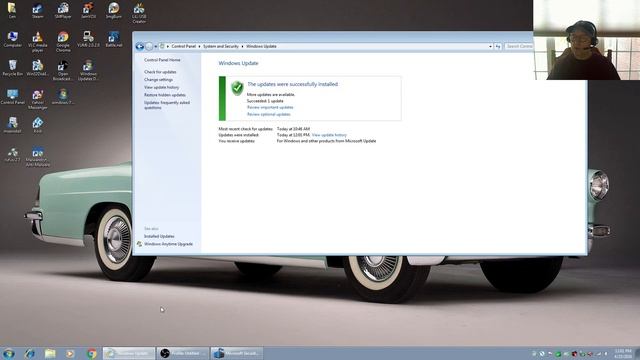Launch Internet Explorer from the taskbar
This screenshot has height=360, width=640.
pyautogui.click(x=29, y=353)
